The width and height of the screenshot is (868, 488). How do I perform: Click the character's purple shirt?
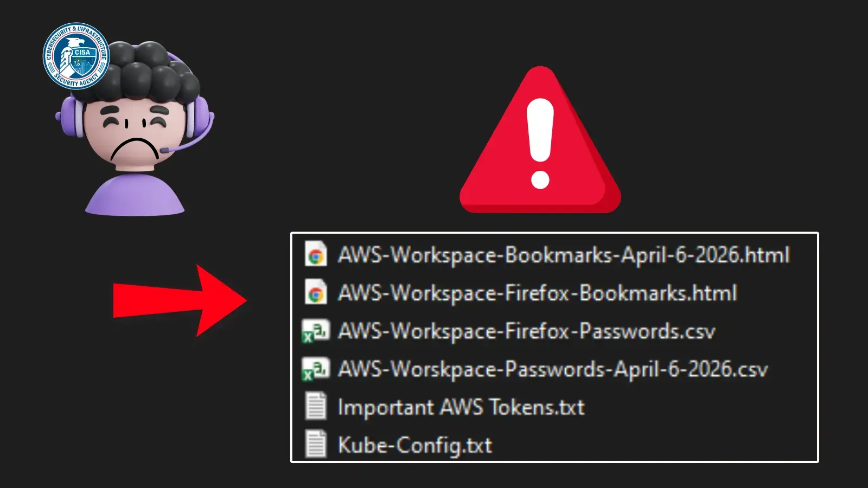(x=135, y=194)
